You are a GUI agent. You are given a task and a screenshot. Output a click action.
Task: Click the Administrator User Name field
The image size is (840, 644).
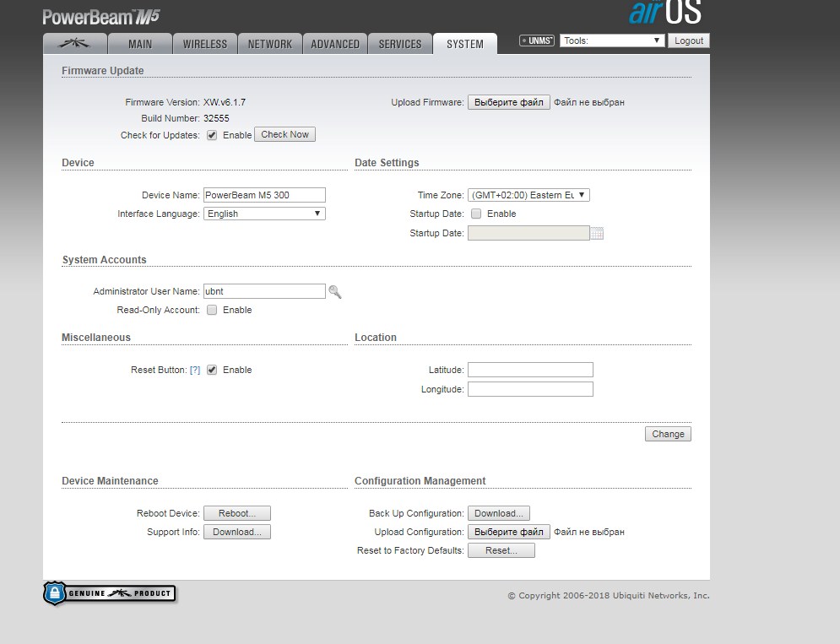pyautogui.click(x=264, y=291)
